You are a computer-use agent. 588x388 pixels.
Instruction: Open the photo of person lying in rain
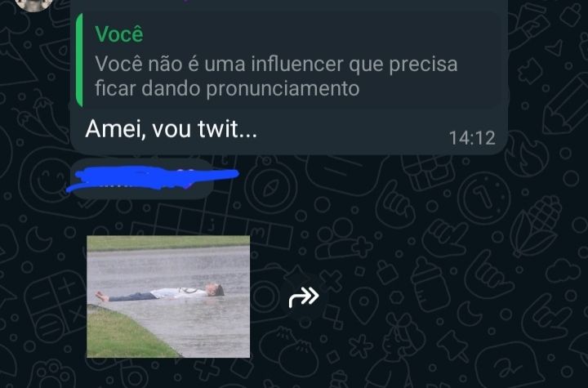(x=168, y=297)
